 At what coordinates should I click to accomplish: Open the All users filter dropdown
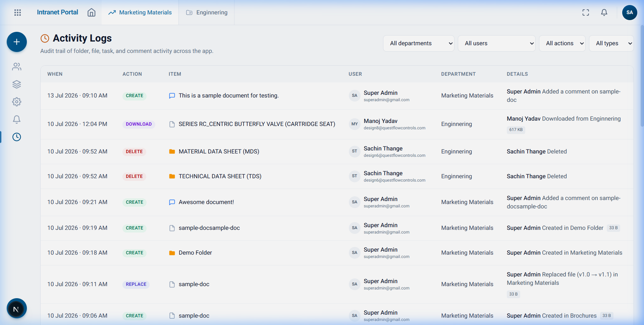click(x=497, y=43)
